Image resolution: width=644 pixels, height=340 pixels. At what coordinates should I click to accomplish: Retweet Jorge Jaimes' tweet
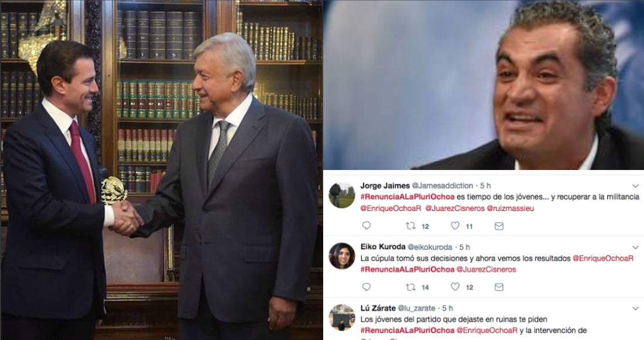tap(410, 226)
